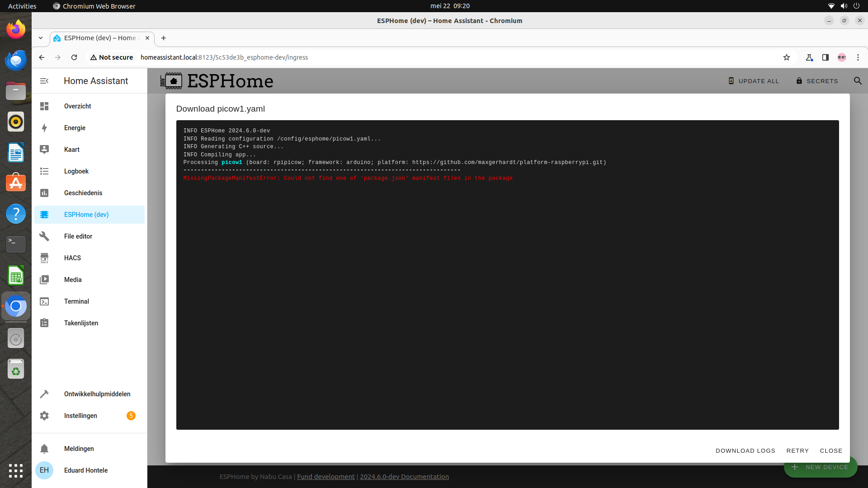This screenshot has width=868, height=488.
Task: Select the Geschiedenis menu item
Action: tap(90, 193)
